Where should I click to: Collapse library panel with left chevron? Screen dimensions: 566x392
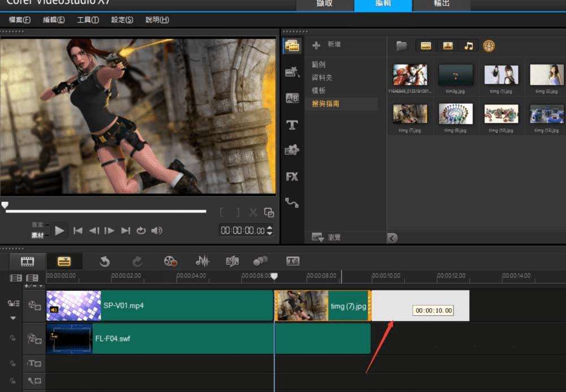pyautogui.click(x=392, y=238)
